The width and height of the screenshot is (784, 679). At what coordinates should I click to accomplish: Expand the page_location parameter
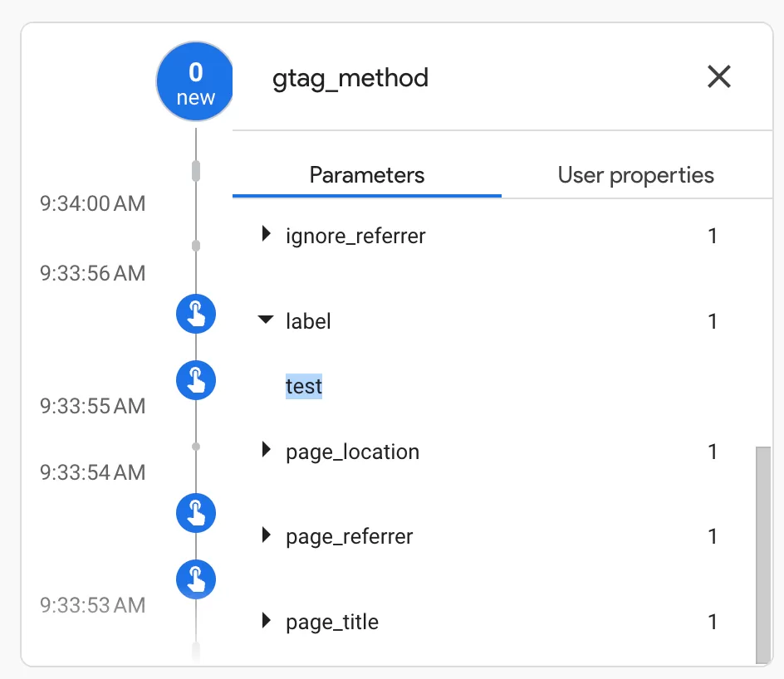pyautogui.click(x=266, y=450)
